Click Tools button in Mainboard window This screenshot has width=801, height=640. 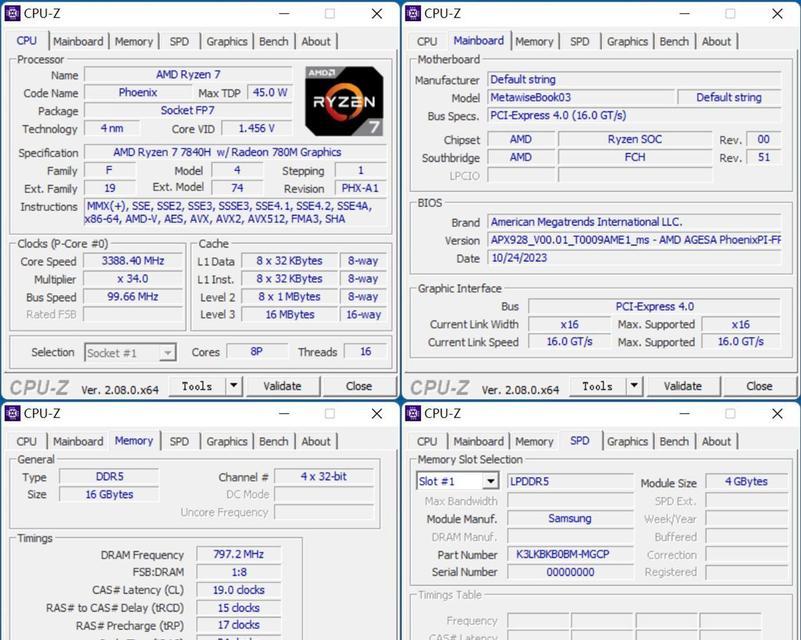pyautogui.click(x=597, y=386)
